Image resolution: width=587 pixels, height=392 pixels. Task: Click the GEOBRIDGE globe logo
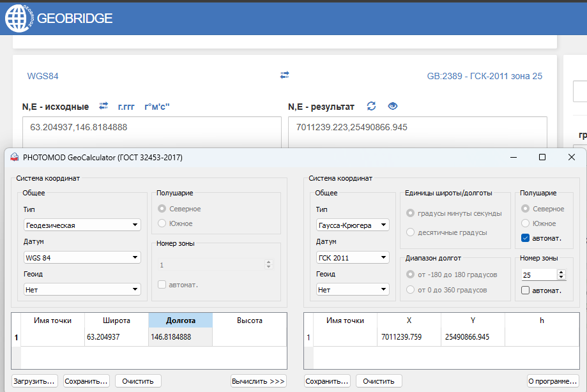(19, 18)
